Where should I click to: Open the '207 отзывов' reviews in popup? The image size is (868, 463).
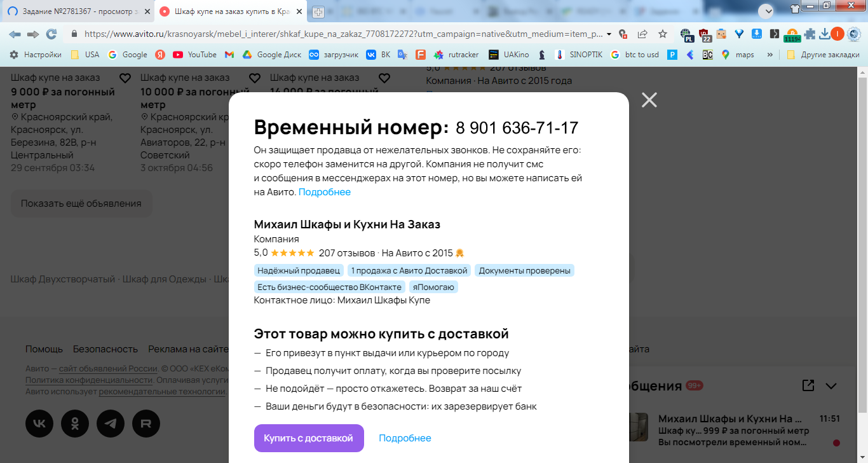[347, 252]
